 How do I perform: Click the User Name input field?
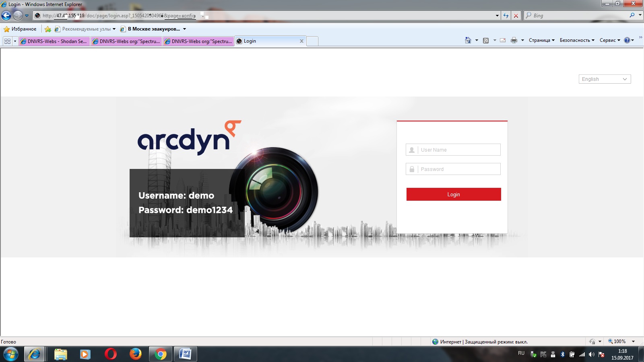453,150
